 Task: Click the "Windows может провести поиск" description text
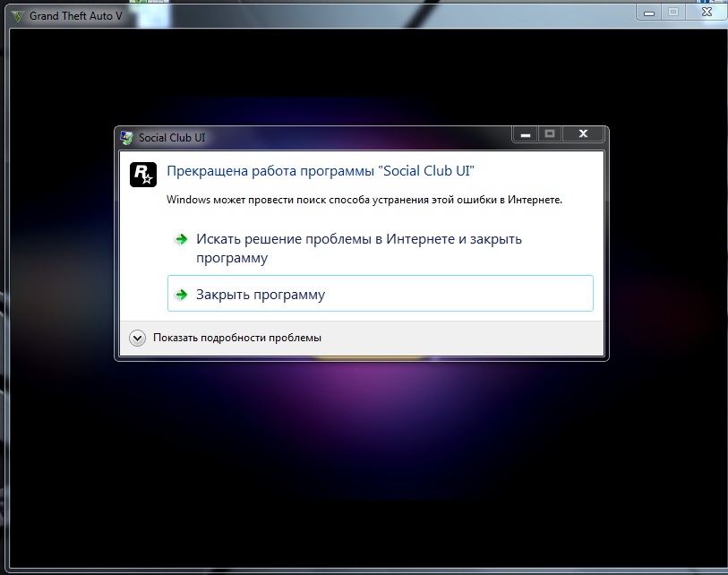coord(364,200)
